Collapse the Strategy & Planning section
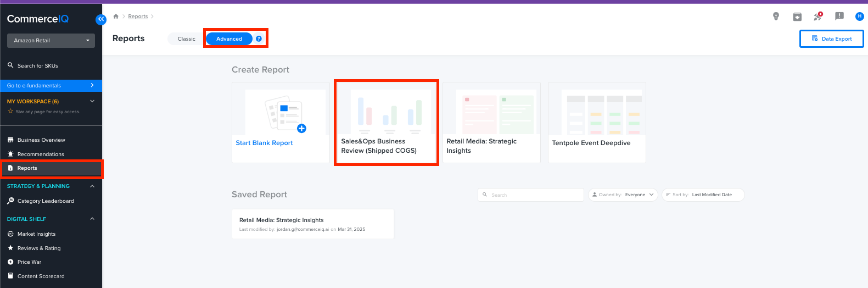Viewport: 868px width, 288px height. 92,186
